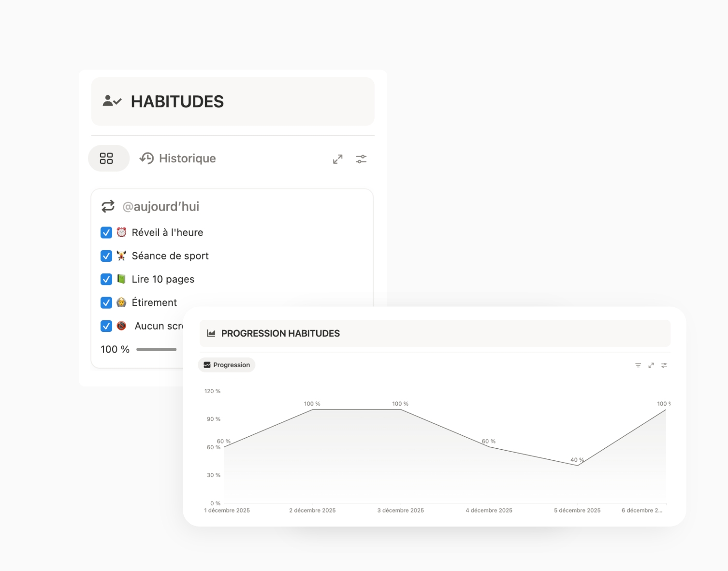Click the history clock icon beside Historique
The height and width of the screenshot is (571, 728).
(146, 158)
